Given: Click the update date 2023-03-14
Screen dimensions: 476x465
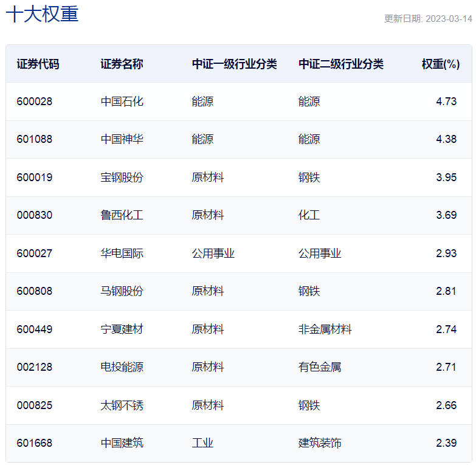Looking at the screenshot, I should click(449, 19).
